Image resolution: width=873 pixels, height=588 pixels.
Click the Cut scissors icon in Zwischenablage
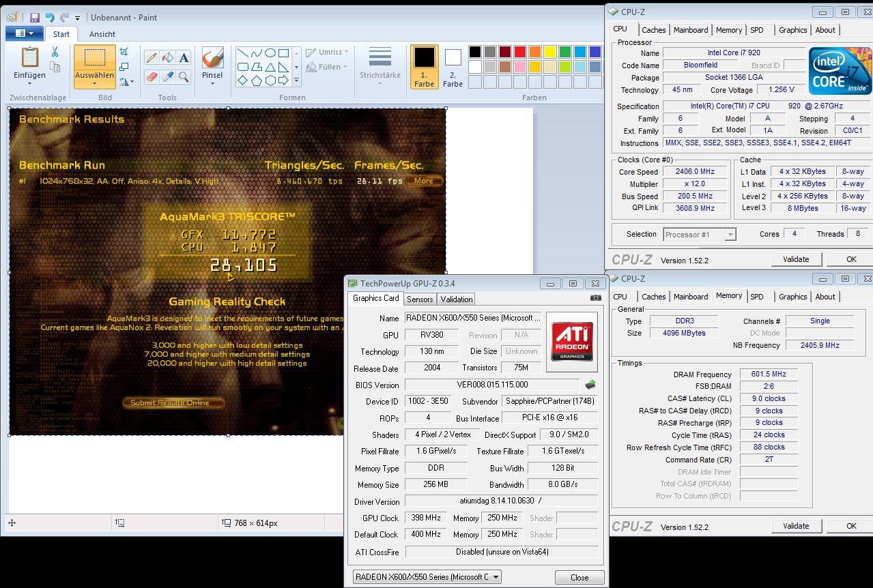pos(55,52)
